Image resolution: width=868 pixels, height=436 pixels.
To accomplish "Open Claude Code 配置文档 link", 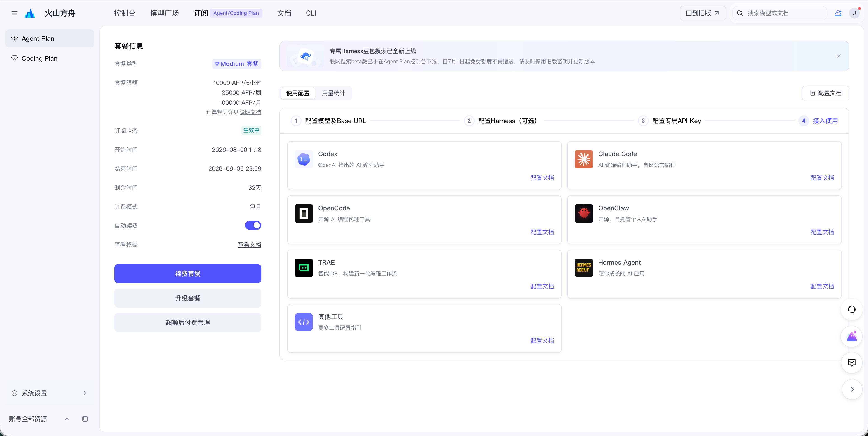I will [822, 178].
